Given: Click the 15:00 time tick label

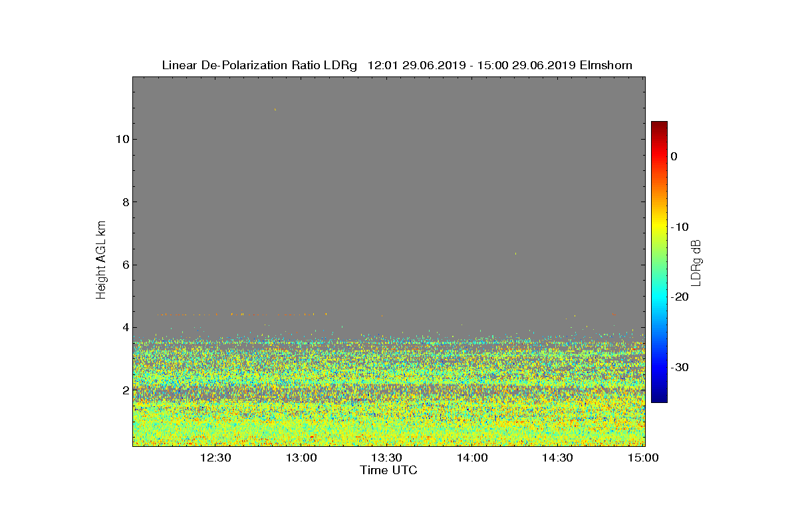Looking at the screenshot, I should click(x=643, y=458).
